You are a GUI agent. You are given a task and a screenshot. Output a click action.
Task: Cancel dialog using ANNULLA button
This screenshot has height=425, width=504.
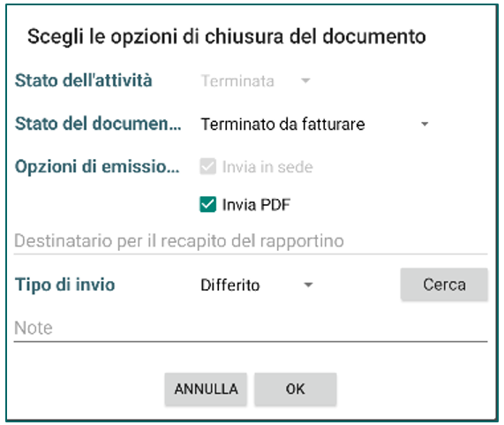coord(206,389)
